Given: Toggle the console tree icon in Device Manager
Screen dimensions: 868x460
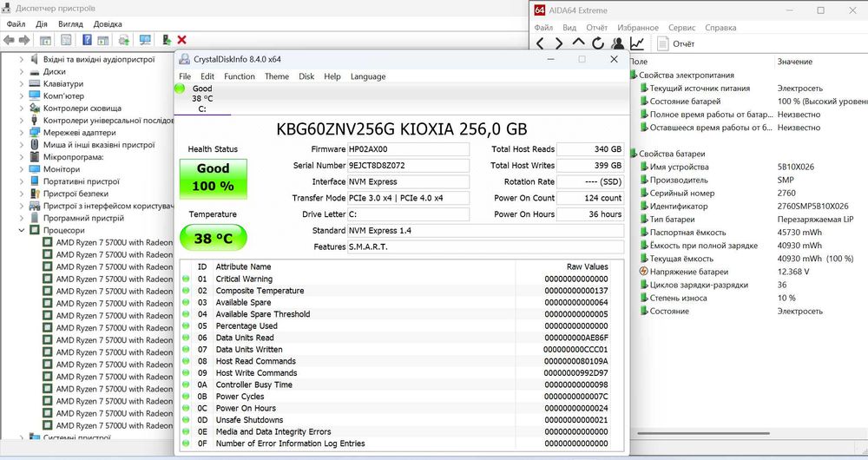Looking at the screenshot, I should [45, 40].
